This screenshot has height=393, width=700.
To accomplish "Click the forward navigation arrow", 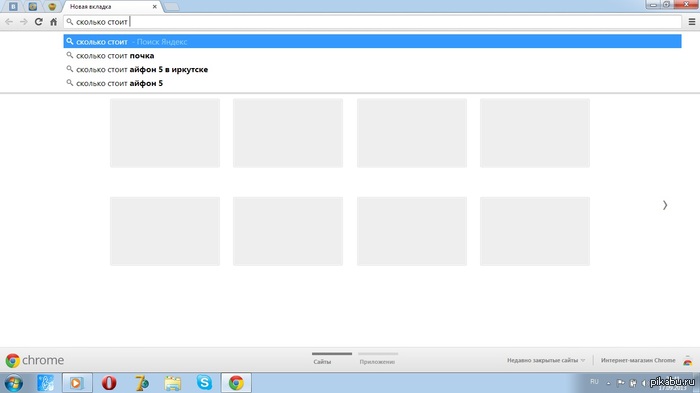I will tap(24, 21).
